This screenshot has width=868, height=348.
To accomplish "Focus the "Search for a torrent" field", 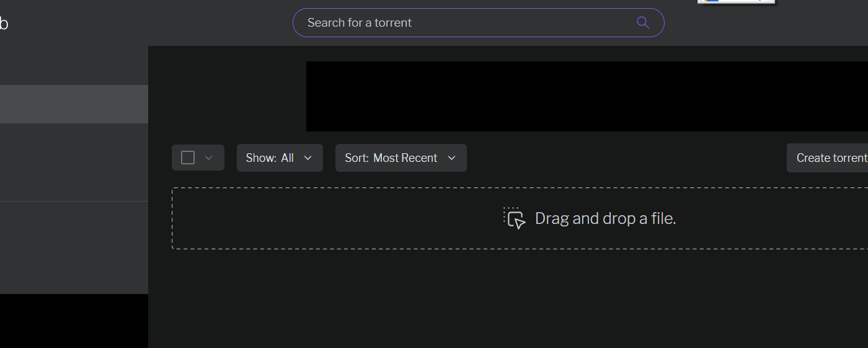I will tap(479, 23).
